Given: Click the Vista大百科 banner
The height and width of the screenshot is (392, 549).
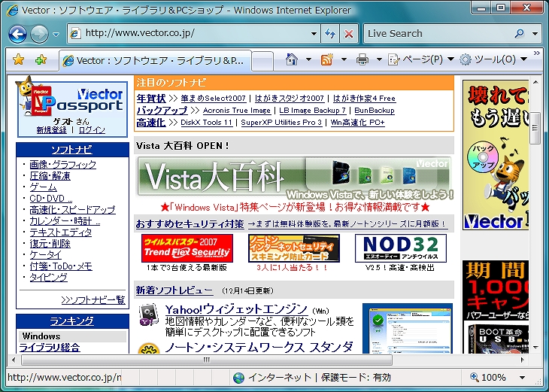Looking at the screenshot, I should tap(294, 178).
